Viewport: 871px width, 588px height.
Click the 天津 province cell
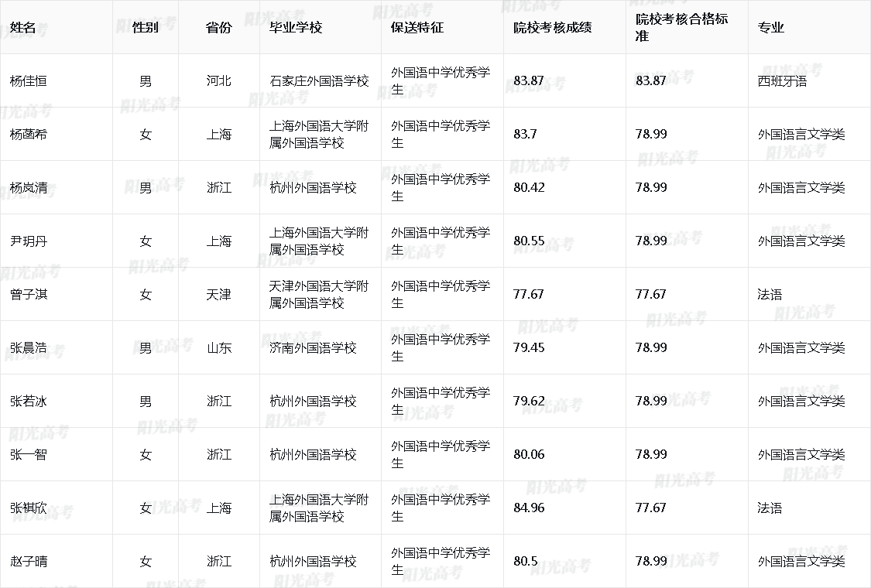point(218,294)
